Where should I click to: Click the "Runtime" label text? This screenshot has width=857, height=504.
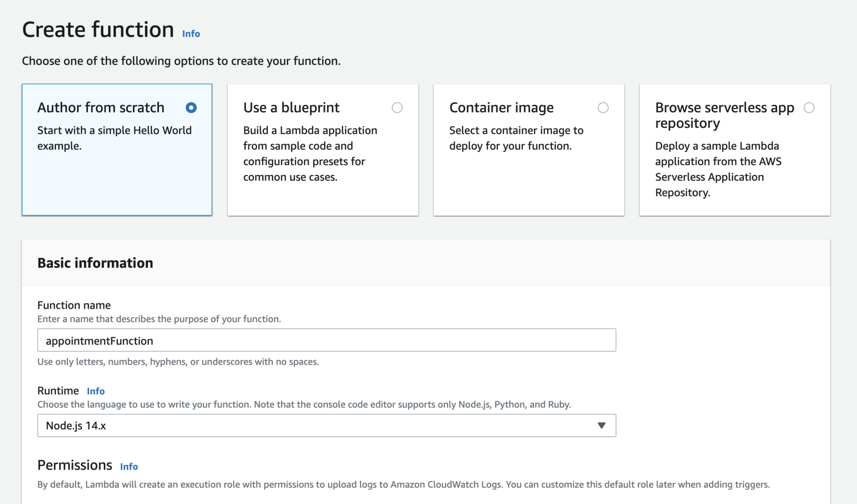point(58,390)
